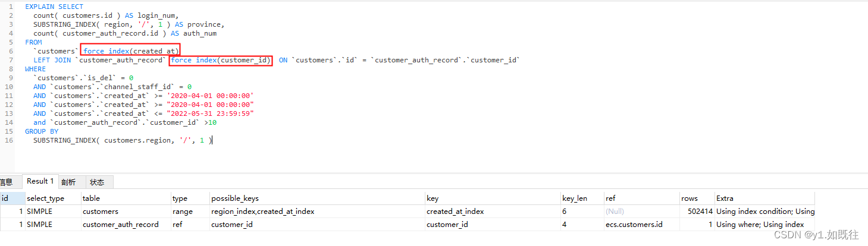Click 'FROM' keyword on line 5
Viewport: 868px width, 246px height.
[33, 42]
